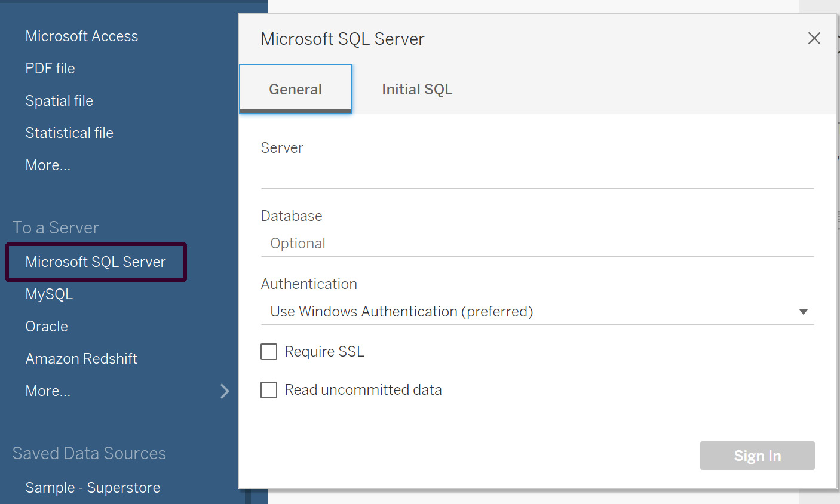
Task: Choose Microsoft Access connector
Action: 82,36
